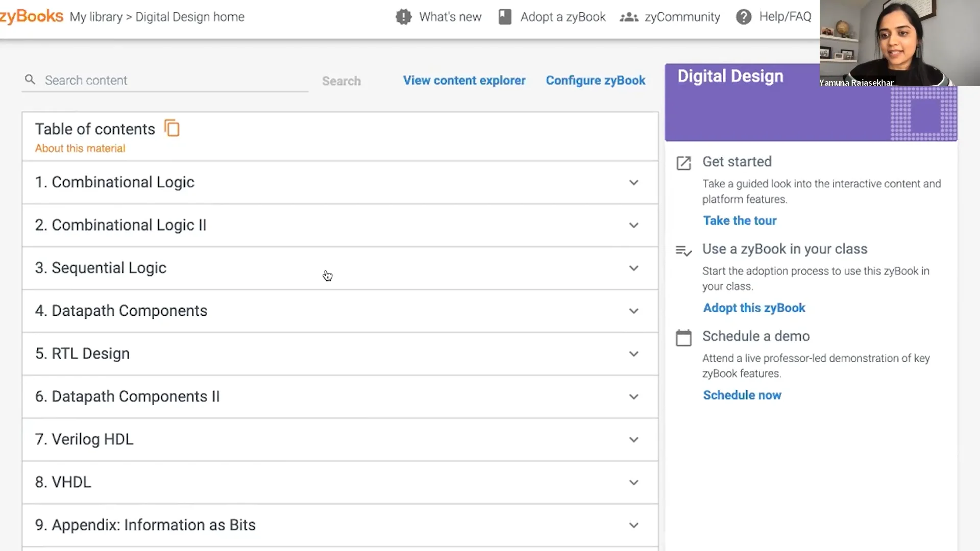The width and height of the screenshot is (980, 551).
Task: Go to My library breadcrumb
Action: pyautogui.click(x=96, y=17)
